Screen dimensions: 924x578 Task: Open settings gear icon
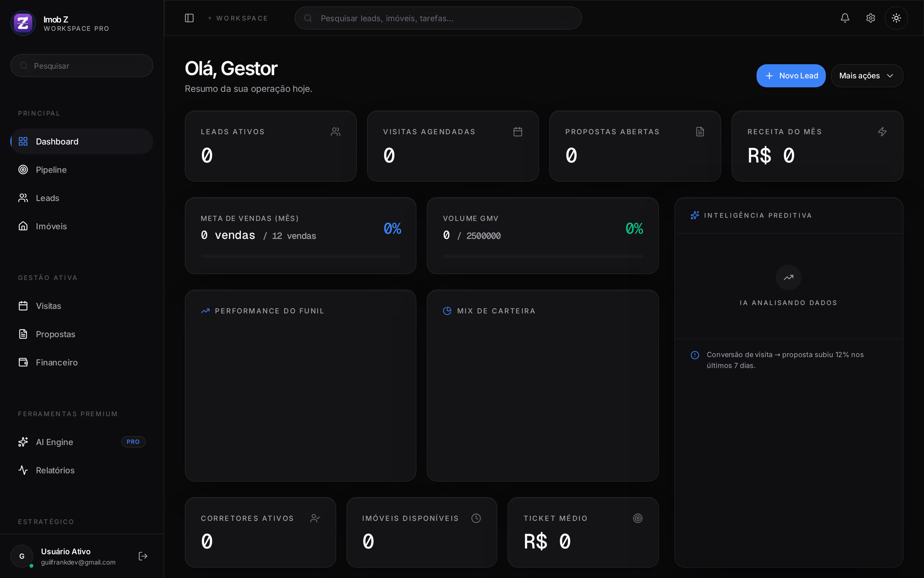870,18
